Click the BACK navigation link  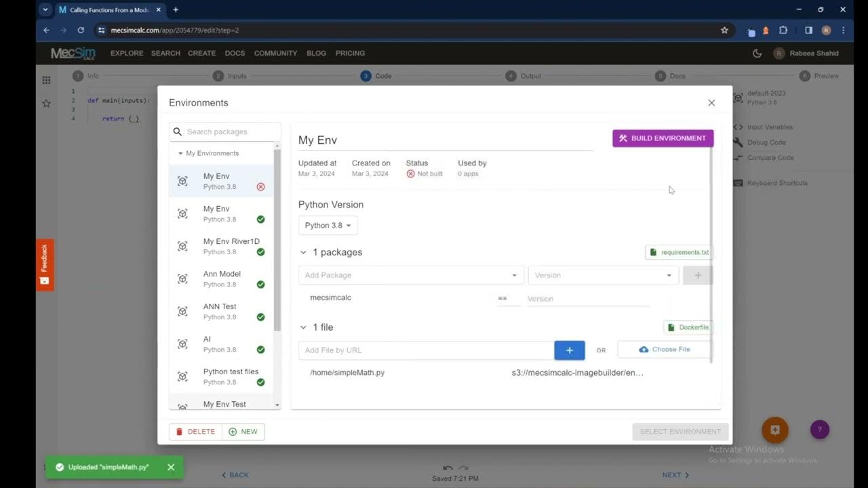pos(235,475)
